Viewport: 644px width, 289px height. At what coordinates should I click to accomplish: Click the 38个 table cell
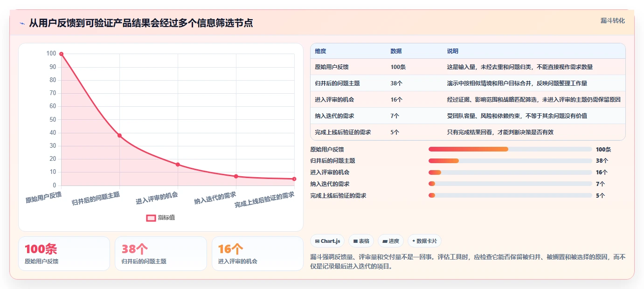397,83
